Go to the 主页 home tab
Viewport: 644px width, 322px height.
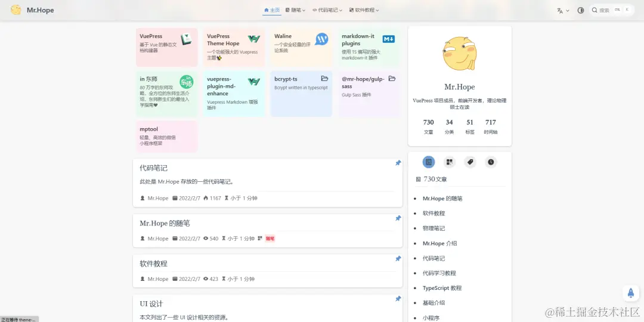pos(272,10)
